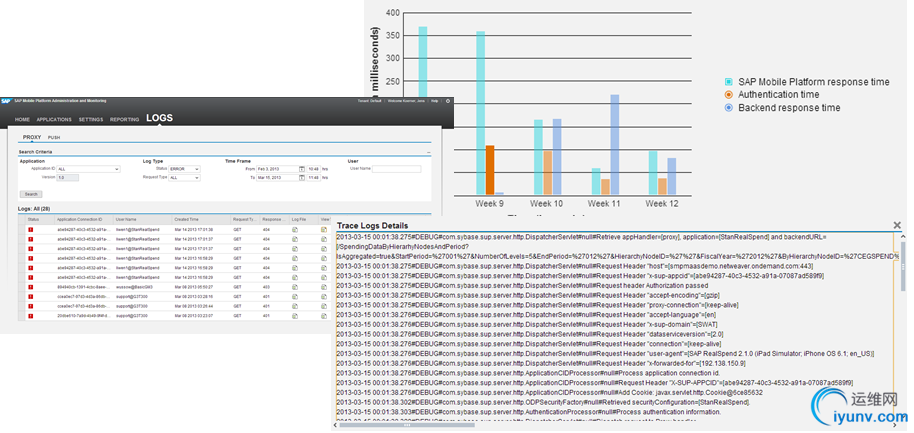
Task: Click the Week 10 axis label
Action: [x=547, y=204]
